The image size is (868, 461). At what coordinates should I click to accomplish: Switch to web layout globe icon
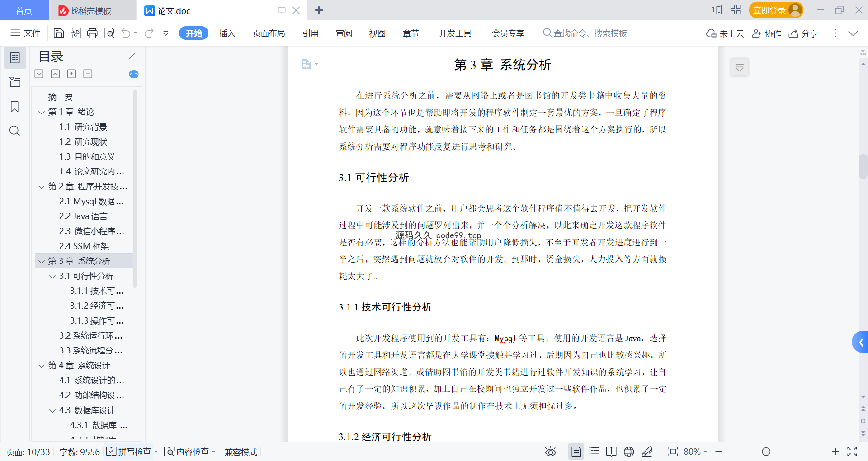coord(629,452)
